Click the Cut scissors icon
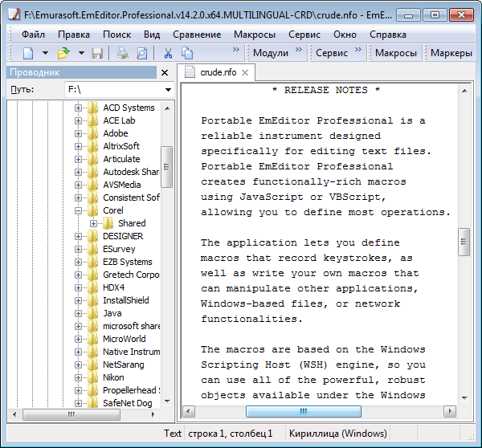The image size is (482, 448). pyautogui.click(x=168, y=53)
